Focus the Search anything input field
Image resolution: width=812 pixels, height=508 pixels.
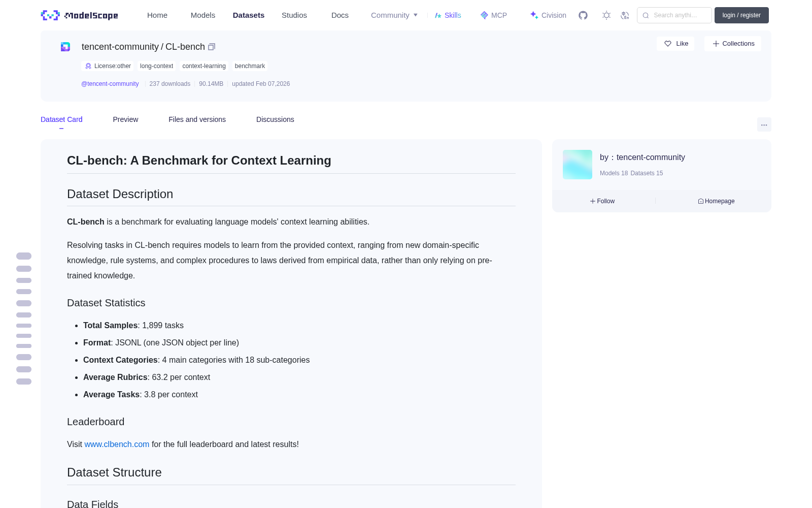click(674, 15)
